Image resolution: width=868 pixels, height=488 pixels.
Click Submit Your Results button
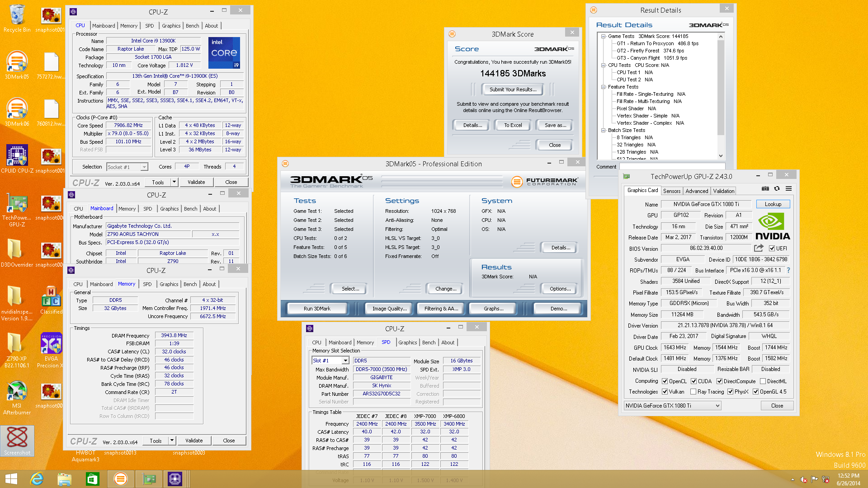513,89
